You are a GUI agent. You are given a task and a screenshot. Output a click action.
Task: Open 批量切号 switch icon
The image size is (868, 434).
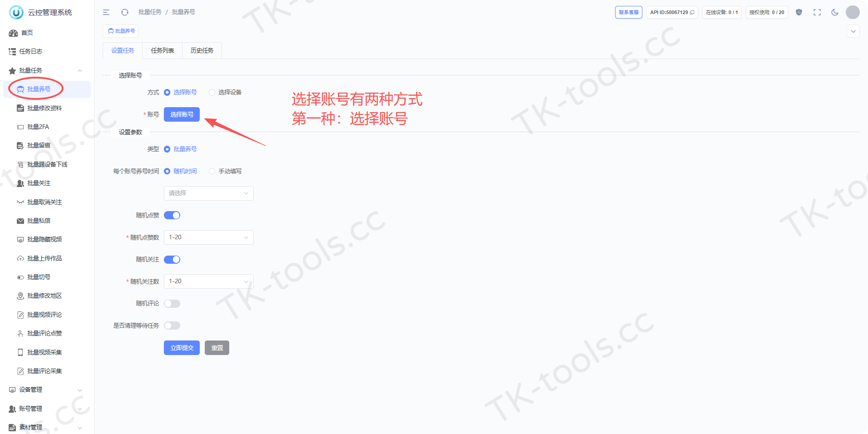[x=20, y=277]
